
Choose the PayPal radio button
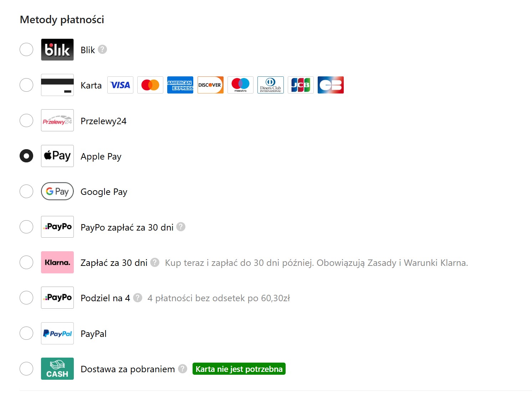tap(26, 333)
